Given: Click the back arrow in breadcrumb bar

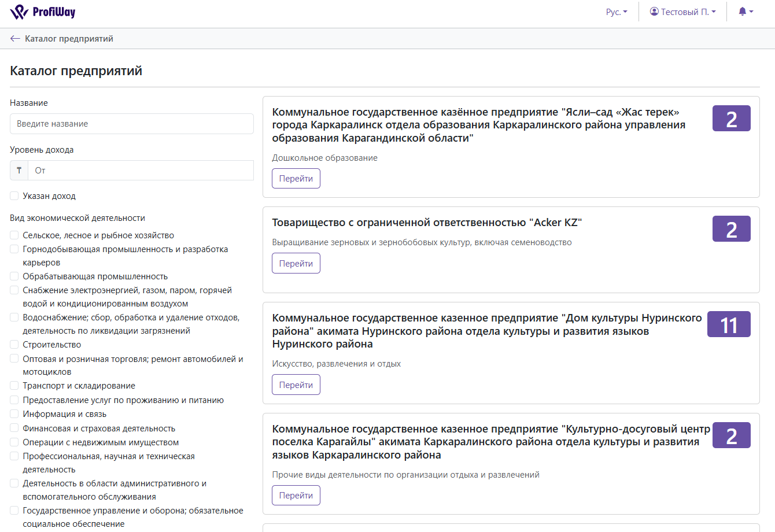Looking at the screenshot, I should 15,39.
